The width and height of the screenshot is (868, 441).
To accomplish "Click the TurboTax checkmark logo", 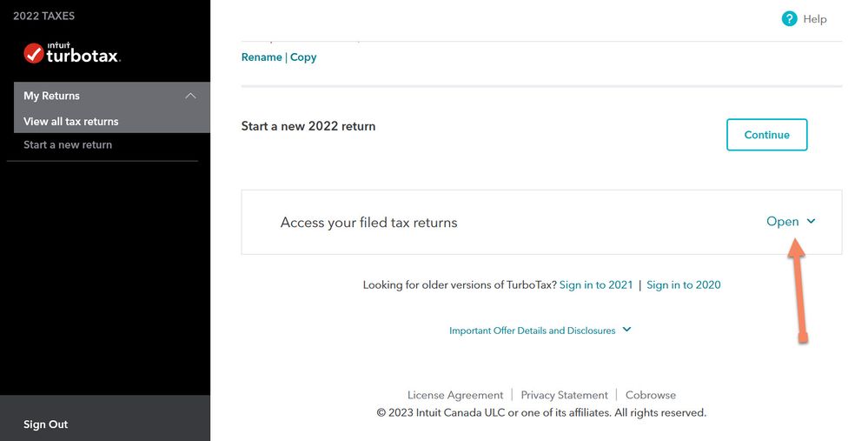I will (34, 54).
